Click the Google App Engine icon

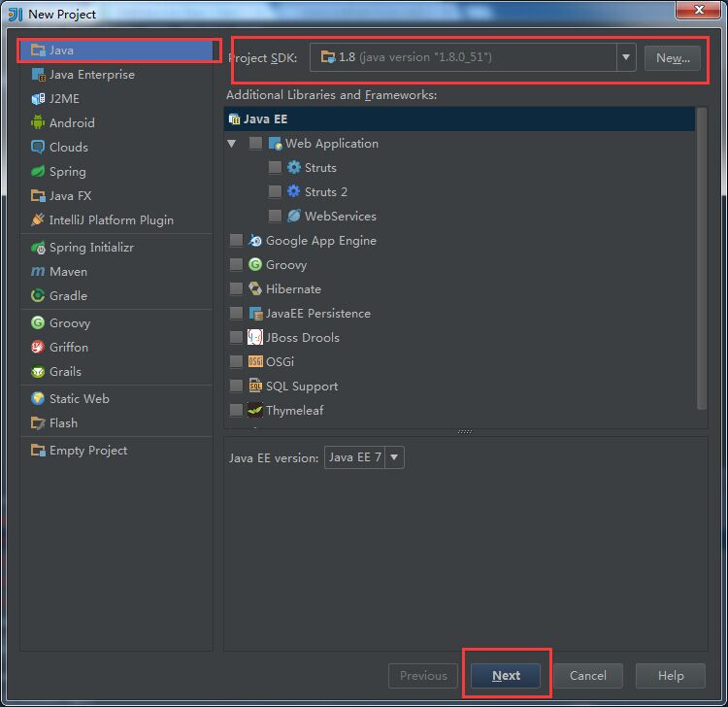255,240
